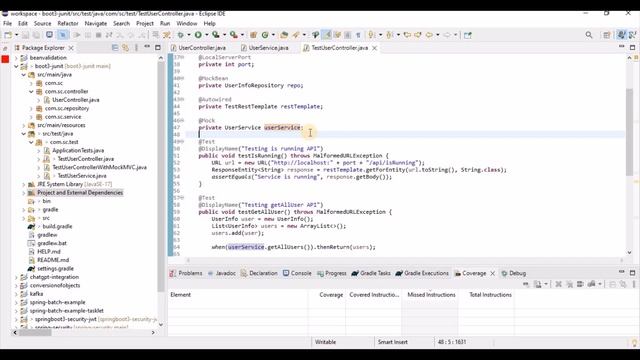Click Package Explorer horizontal scrollbar thumb
Screen dimensions: 640x360
[36, 333]
